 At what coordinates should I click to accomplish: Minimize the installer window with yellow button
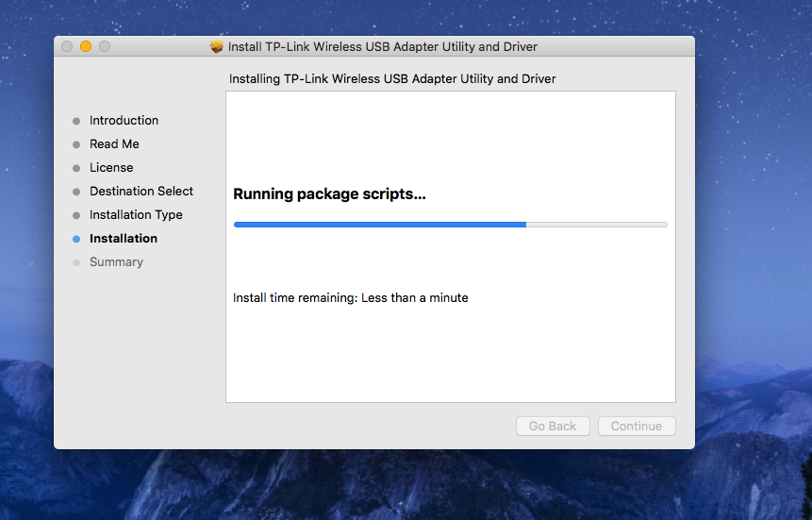click(x=86, y=46)
